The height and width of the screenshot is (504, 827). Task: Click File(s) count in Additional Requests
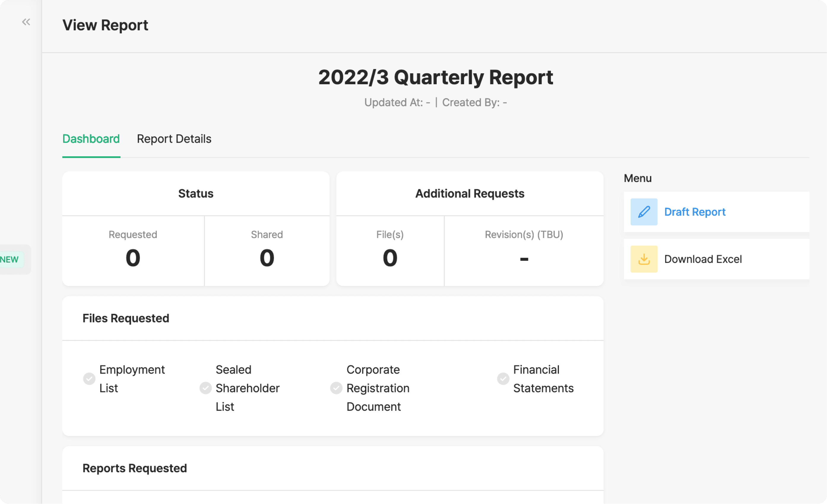pyautogui.click(x=390, y=258)
